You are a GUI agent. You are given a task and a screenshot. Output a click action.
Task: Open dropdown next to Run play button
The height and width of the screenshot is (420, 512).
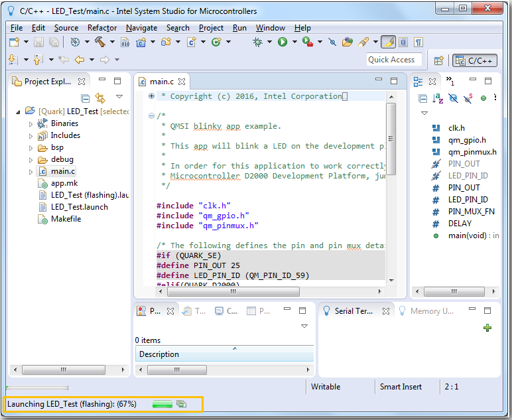(294, 42)
